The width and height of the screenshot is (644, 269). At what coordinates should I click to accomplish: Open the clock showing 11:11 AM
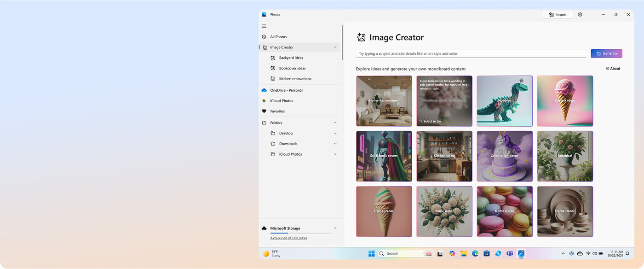click(616, 254)
